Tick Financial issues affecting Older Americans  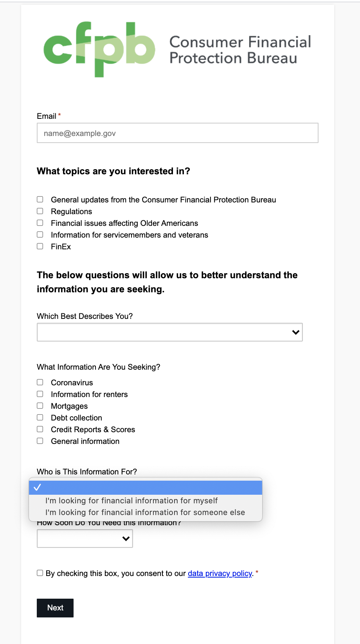point(40,223)
